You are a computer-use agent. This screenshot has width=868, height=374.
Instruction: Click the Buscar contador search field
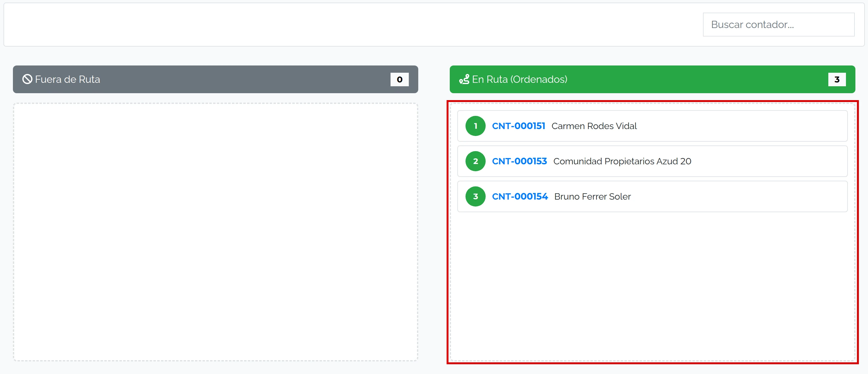pyautogui.click(x=778, y=25)
